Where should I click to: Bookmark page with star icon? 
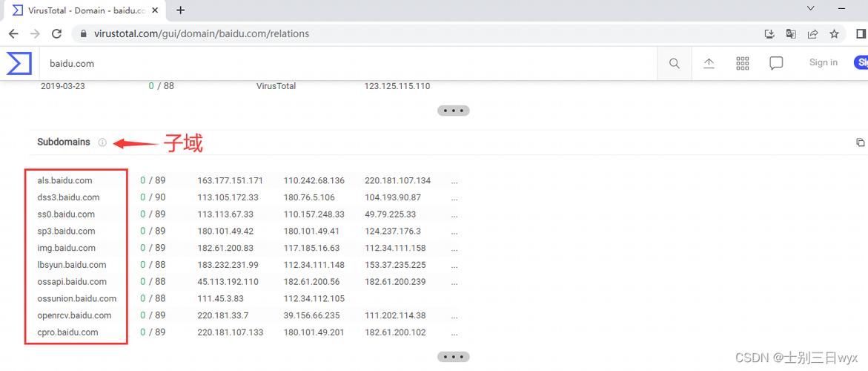[834, 34]
